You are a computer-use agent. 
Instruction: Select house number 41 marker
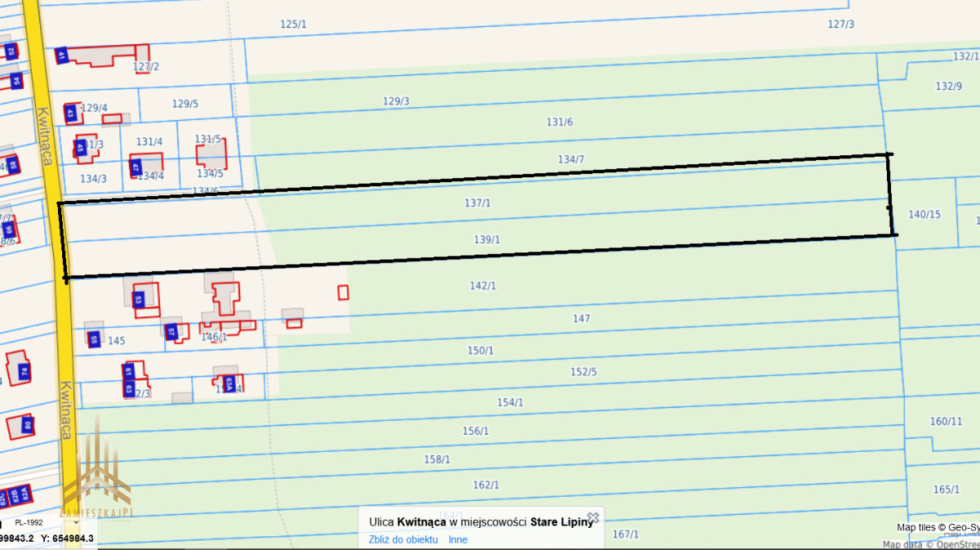[x=61, y=56]
